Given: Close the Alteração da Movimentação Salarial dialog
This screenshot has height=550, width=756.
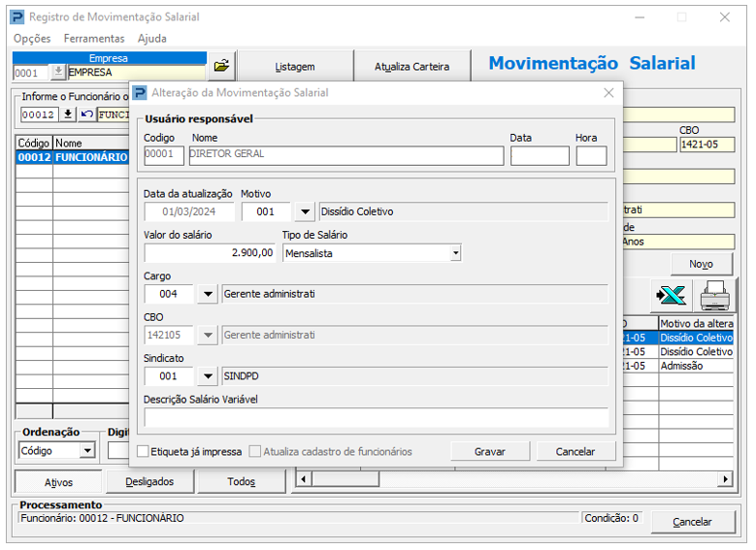Looking at the screenshot, I should (608, 93).
